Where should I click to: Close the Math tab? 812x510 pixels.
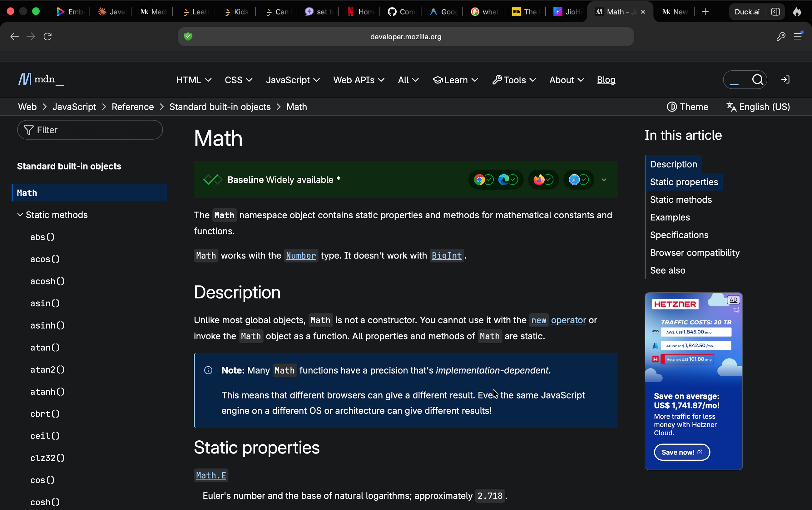pyautogui.click(x=643, y=12)
